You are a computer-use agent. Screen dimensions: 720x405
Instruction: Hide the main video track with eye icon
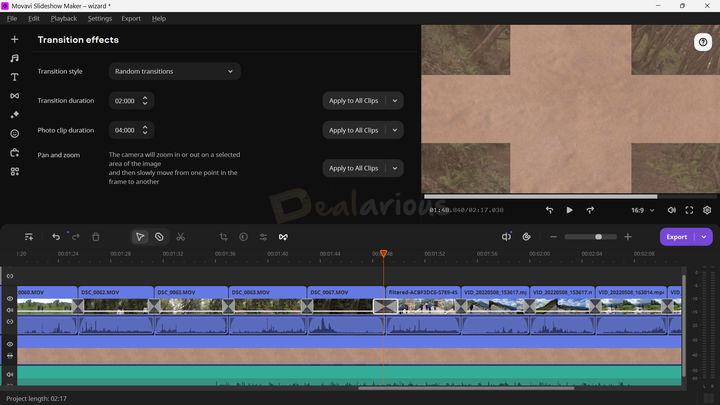(x=10, y=298)
